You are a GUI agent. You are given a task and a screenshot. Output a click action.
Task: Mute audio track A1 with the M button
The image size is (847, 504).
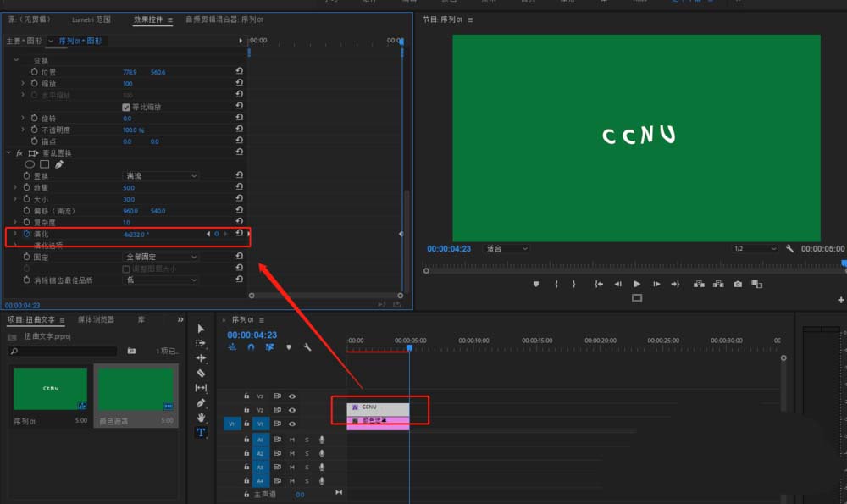292,440
